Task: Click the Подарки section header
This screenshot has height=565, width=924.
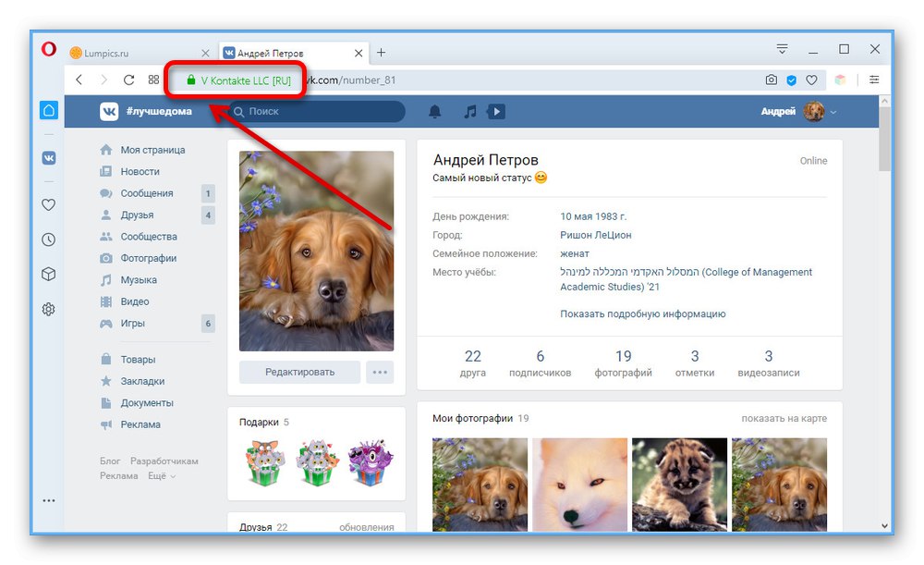Action: 264,423
